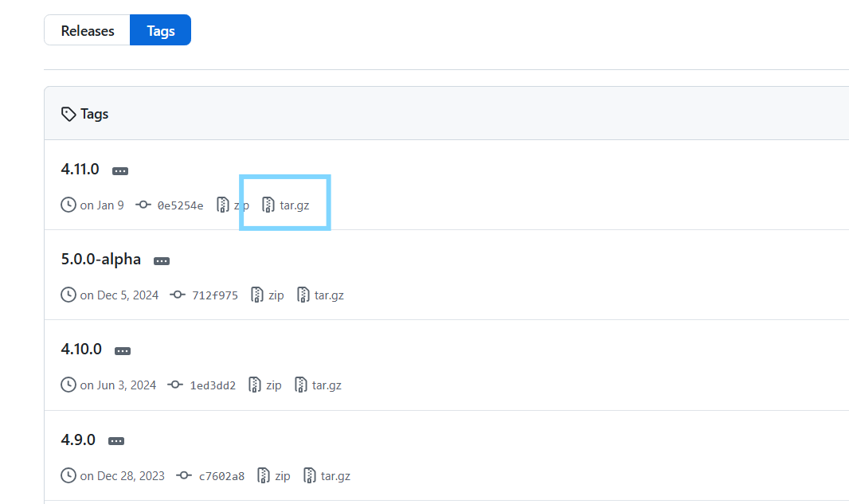Click the clock icon beside 'on Dec 5, 2024'
The image size is (849, 504).
[68, 295]
